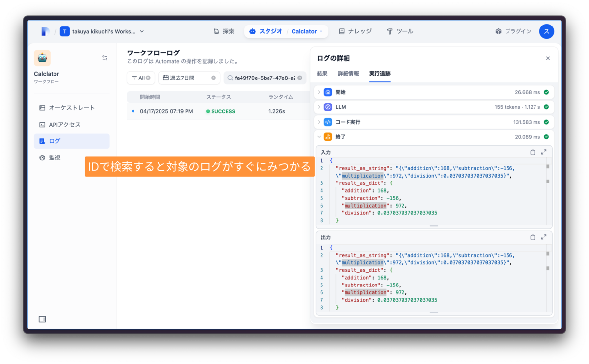Close the ログの詳細 panel
This screenshot has height=364, width=589.
click(x=548, y=58)
